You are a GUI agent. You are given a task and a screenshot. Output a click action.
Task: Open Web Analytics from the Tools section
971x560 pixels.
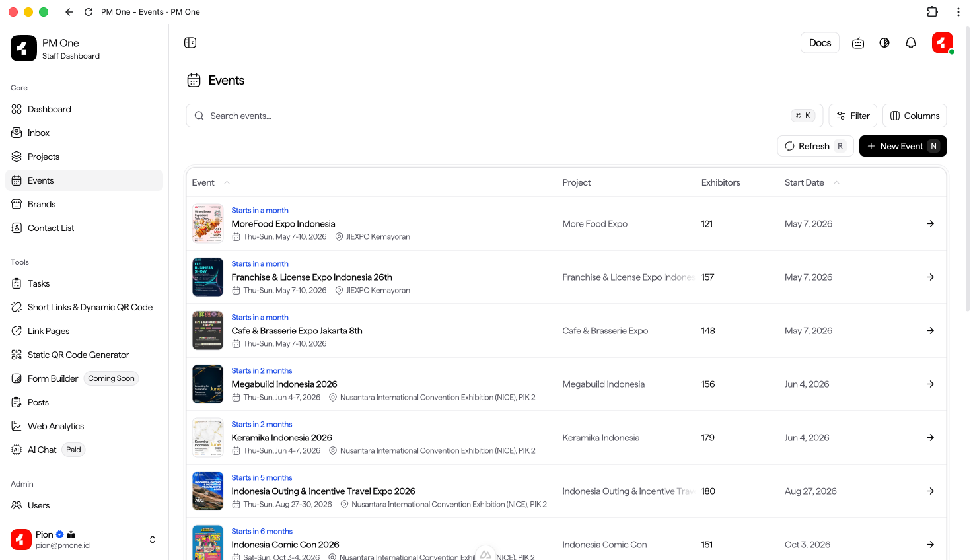(x=55, y=426)
